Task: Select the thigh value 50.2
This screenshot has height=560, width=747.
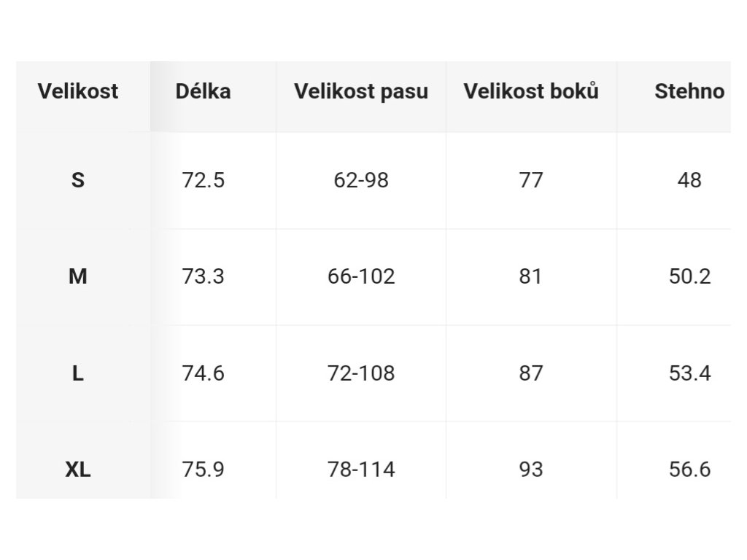Action: [689, 276]
